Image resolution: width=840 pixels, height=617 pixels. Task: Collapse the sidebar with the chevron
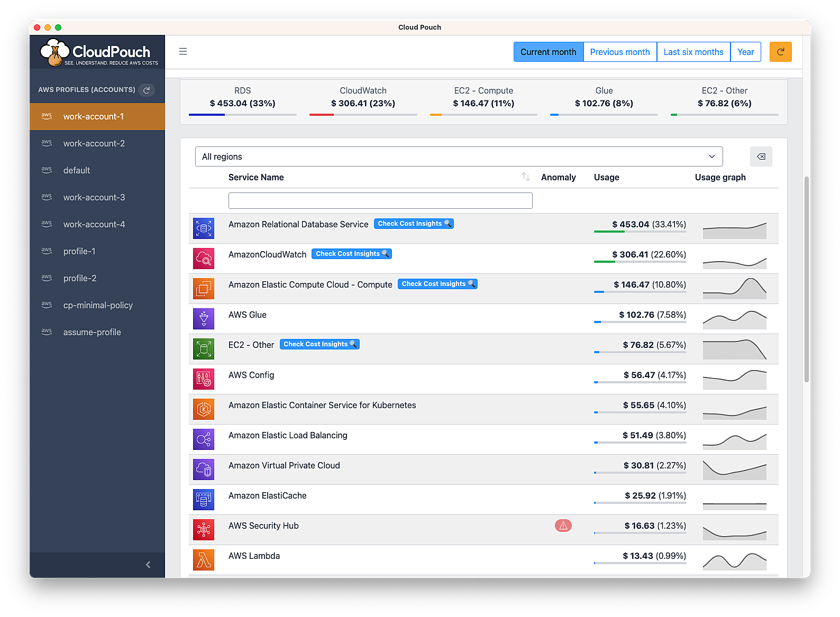148,565
